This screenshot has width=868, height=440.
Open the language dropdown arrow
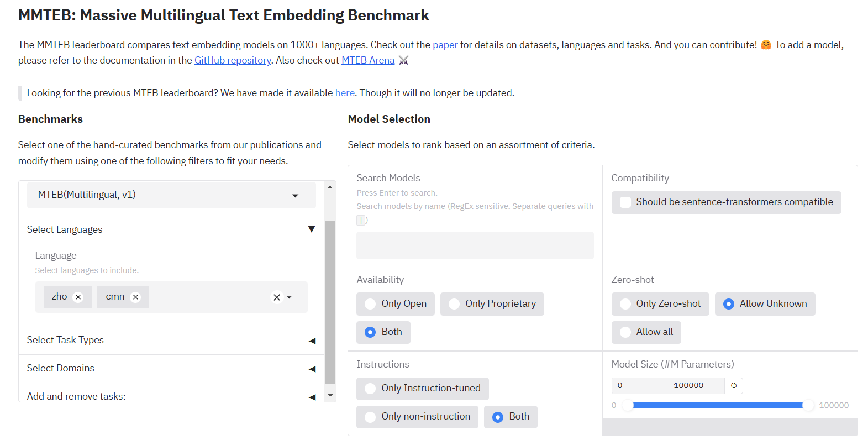tap(290, 297)
